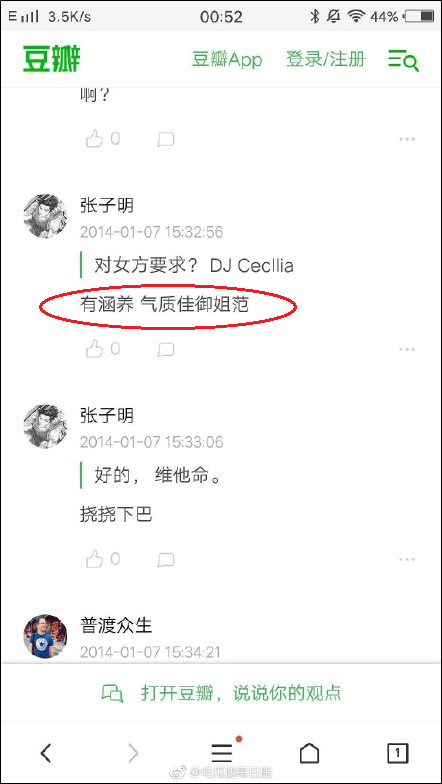This screenshot has height=784, width=442.
Task: Open 张子明's avatar on first comment
Action: [45, 216]
